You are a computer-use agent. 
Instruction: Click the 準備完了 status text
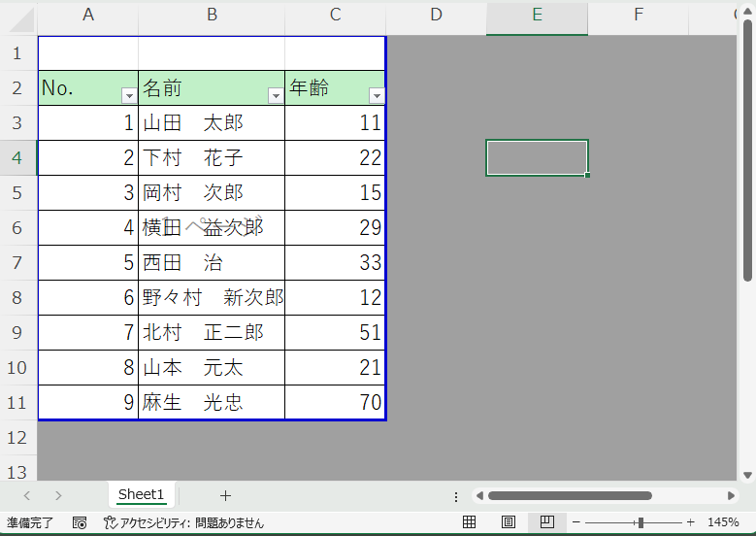coord(30,522)
